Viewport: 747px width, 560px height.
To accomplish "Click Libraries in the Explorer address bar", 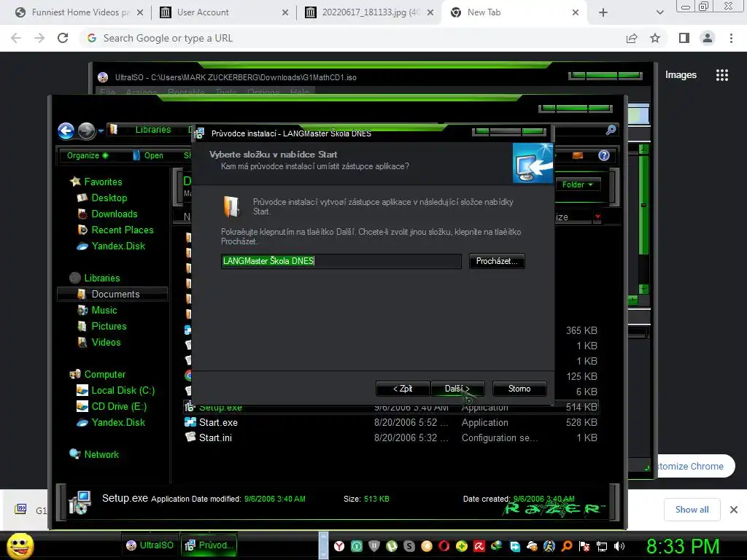I will tap(153, 130).
